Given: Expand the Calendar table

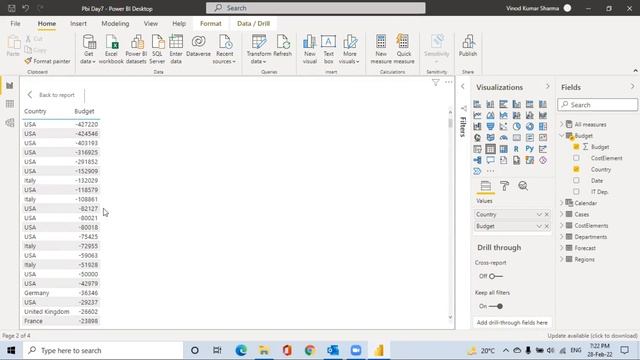Looking at the screenshot, I should [562, 203].
